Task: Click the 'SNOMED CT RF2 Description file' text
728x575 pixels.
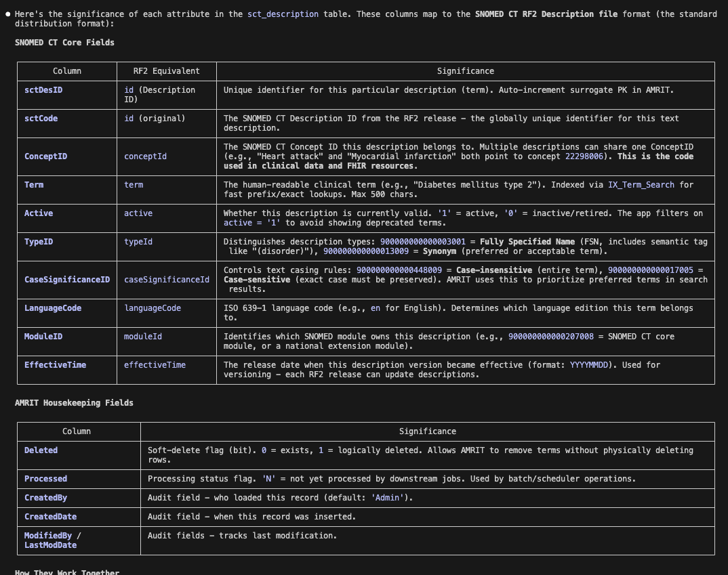Action: point(546,14)
